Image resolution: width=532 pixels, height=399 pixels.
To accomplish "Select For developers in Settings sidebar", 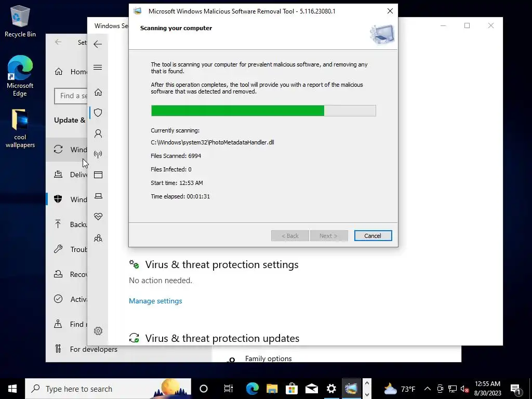I will click(x=86, y=349).
